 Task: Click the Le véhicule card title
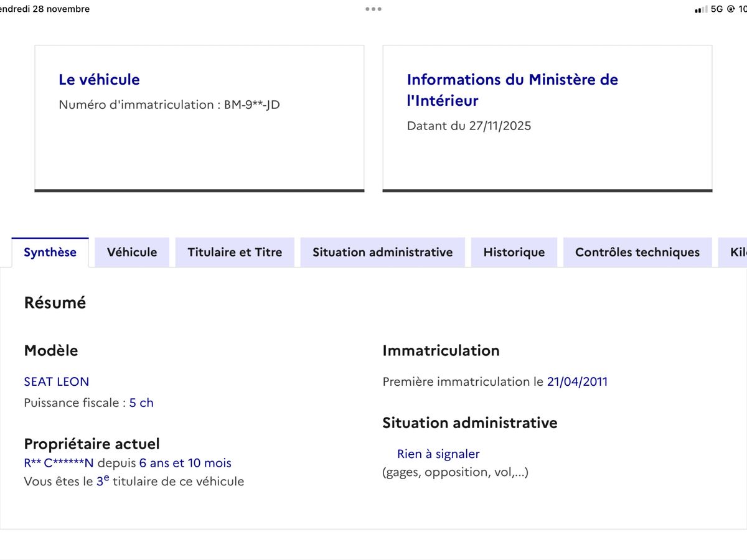pyautogui.click(x=99, y=80)
